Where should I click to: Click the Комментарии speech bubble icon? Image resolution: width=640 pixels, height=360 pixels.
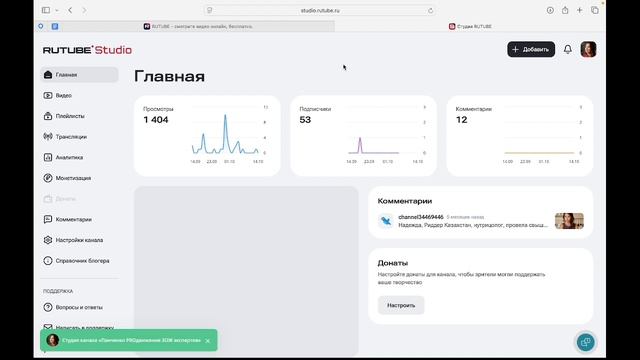(x=48, y=219)
